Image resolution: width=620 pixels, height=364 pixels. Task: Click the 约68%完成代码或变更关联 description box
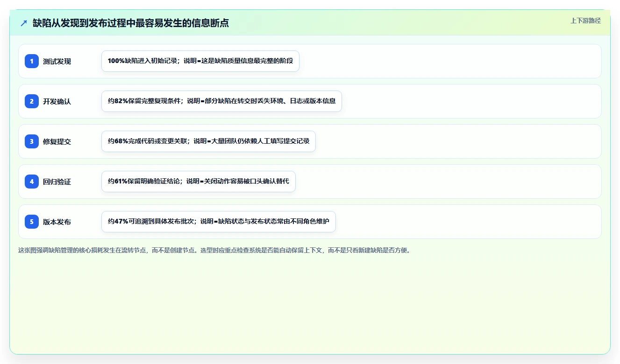[x=208, y=141]
